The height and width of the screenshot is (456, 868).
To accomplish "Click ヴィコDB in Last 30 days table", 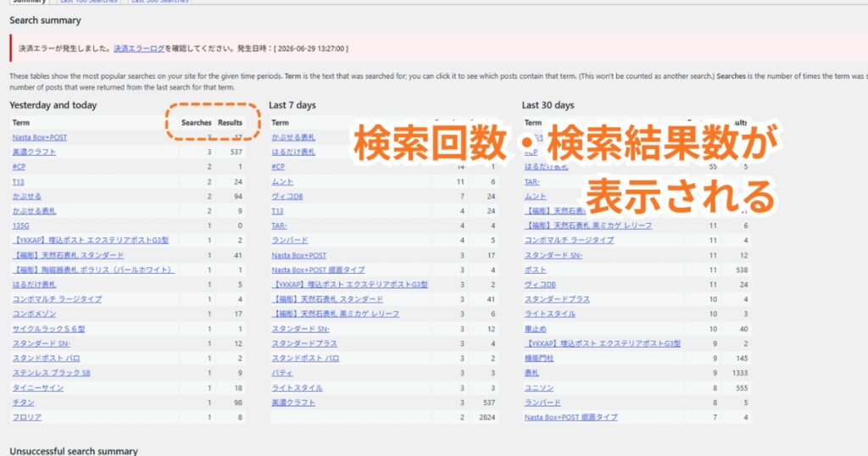I will [x=540, y=285].
